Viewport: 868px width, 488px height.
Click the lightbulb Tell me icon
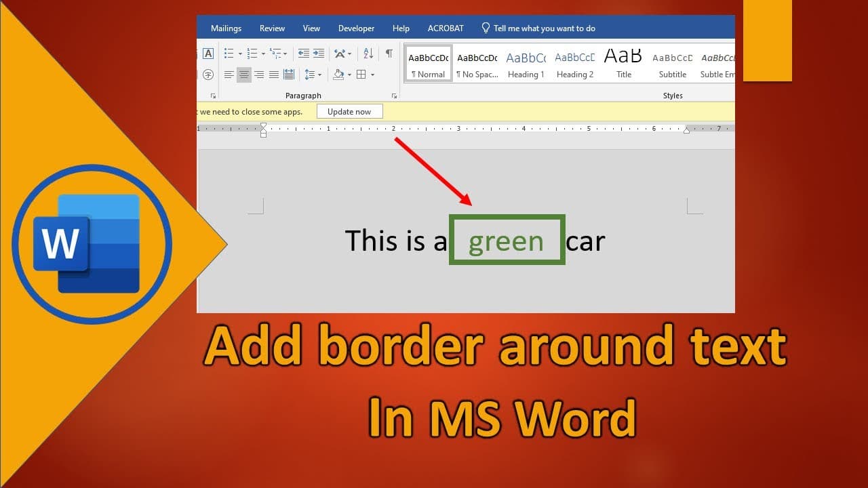(x=486, y=28)
